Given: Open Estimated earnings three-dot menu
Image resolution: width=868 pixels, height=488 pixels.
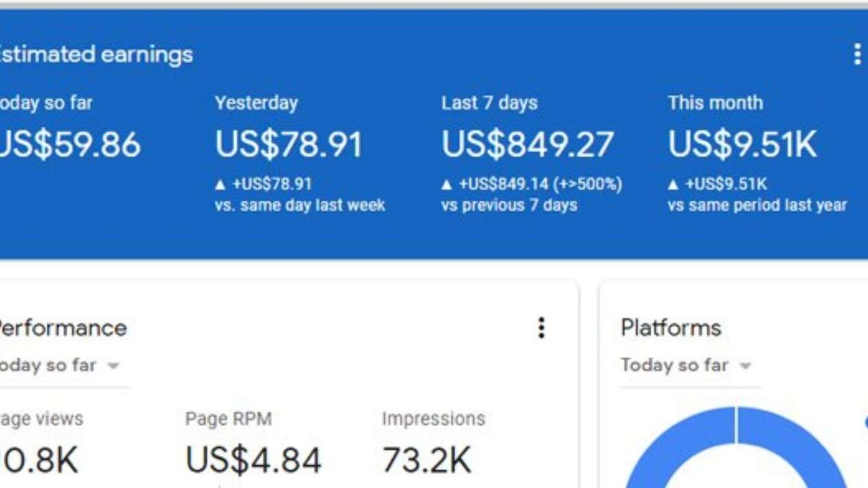Looking at the screenshot, I should (856, 54).
